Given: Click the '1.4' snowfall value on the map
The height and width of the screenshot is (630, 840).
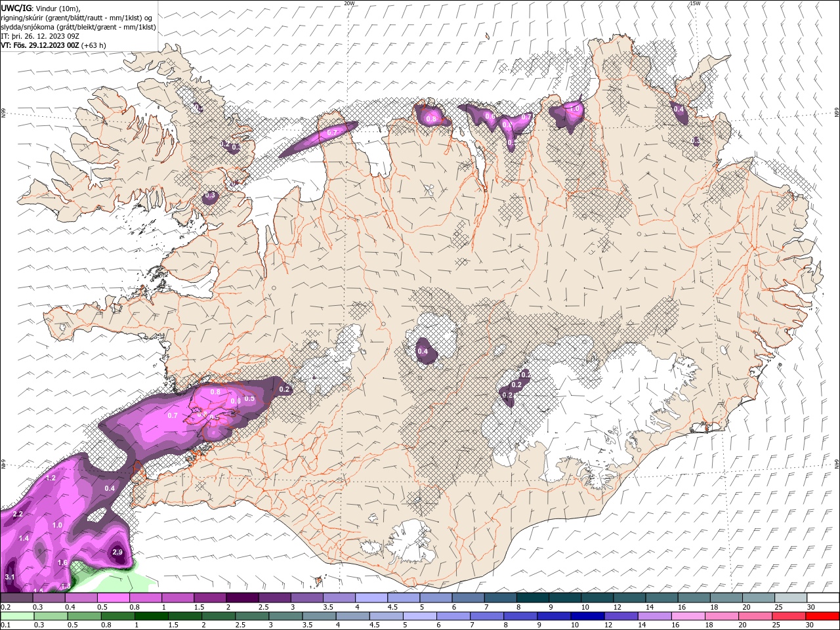Looking at the screenshot, I should pyautogui.click(x=24, y=538).
